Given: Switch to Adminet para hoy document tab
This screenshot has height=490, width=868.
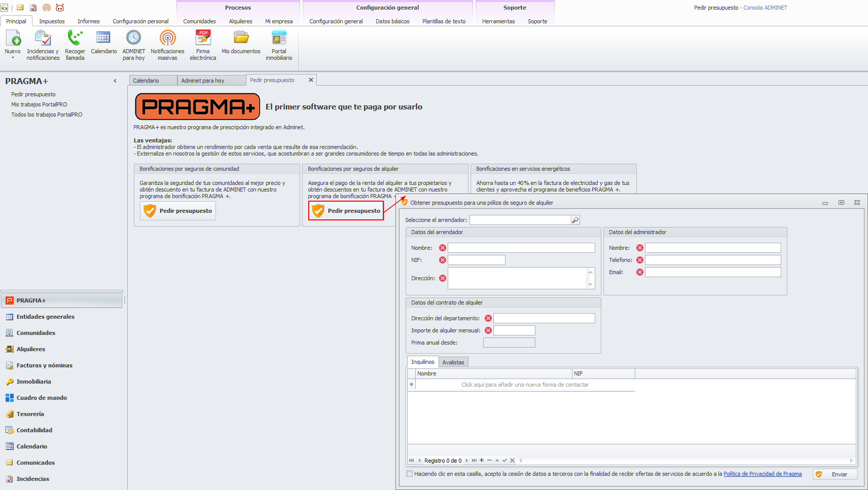Looking at the screenshot, I should [x=211, y=81].
